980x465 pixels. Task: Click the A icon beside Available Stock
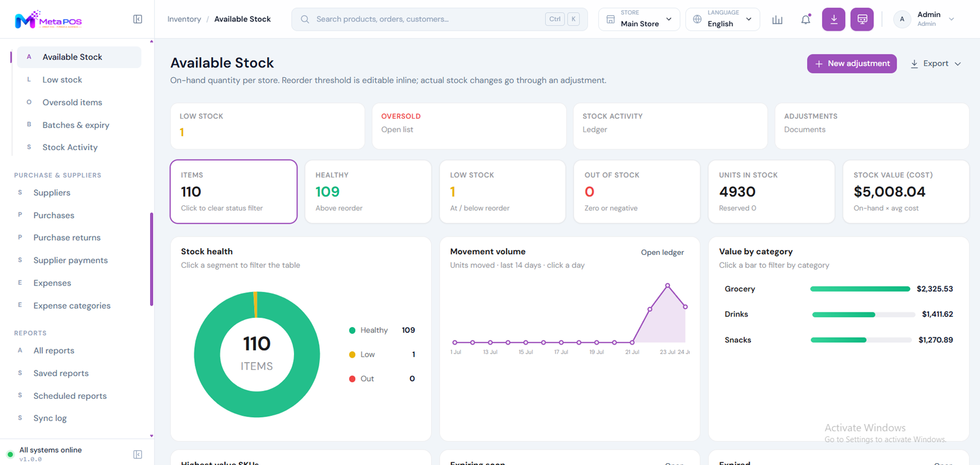coord(29,57)
